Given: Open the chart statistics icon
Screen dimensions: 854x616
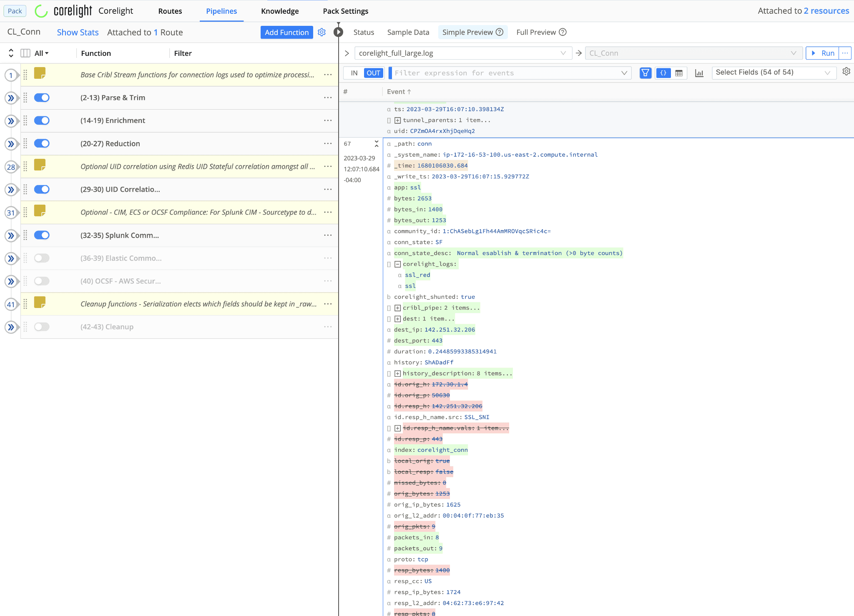Looking at the screenshot, I should pos(699,73).
